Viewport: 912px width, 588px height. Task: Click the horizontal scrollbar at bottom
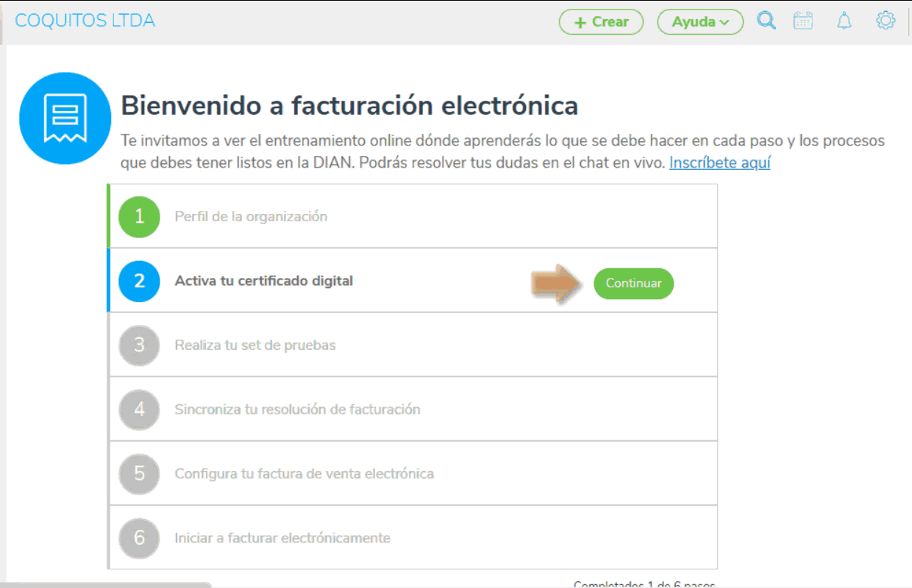point(105,585)
